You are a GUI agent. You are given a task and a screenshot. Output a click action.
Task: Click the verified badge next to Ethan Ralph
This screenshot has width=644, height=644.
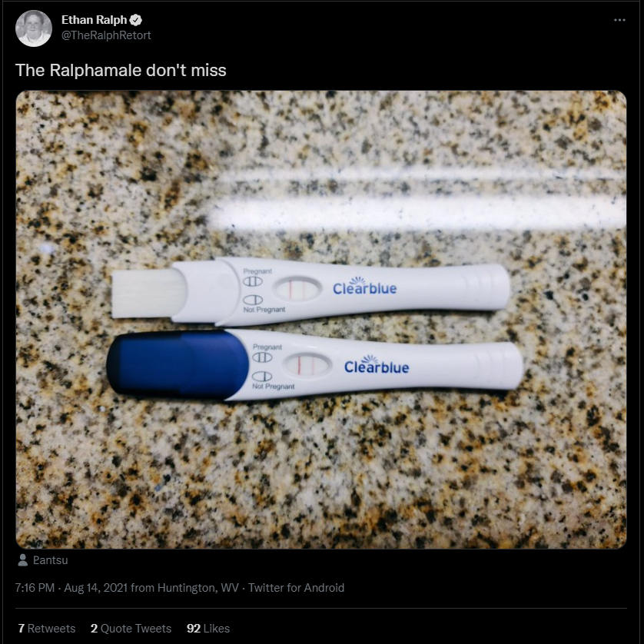point(136,20)
